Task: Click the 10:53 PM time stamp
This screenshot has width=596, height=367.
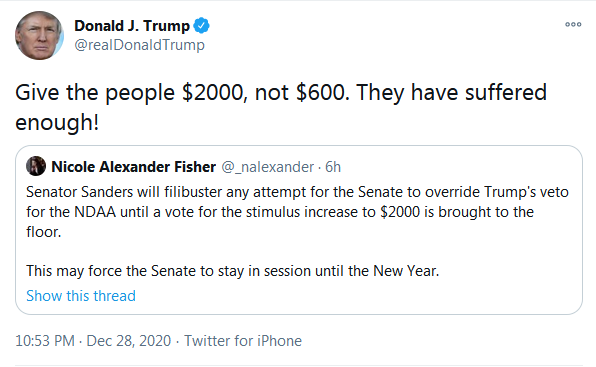Action: 45,341
